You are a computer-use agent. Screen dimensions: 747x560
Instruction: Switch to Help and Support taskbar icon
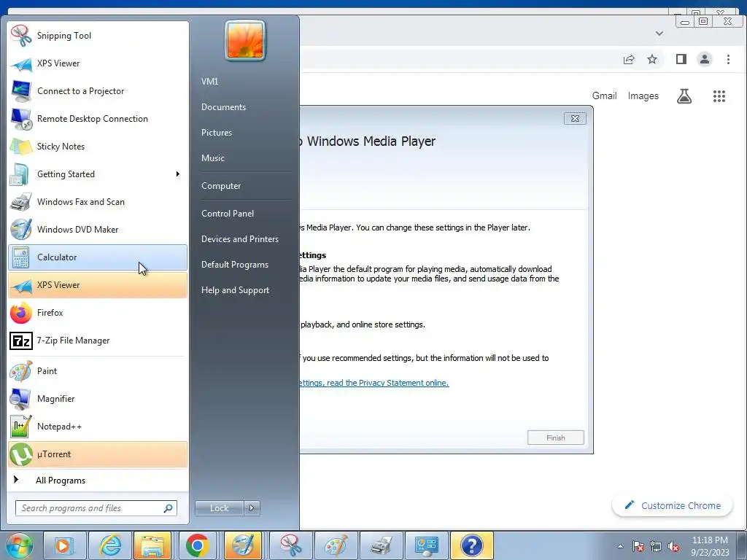click(472, 545)
